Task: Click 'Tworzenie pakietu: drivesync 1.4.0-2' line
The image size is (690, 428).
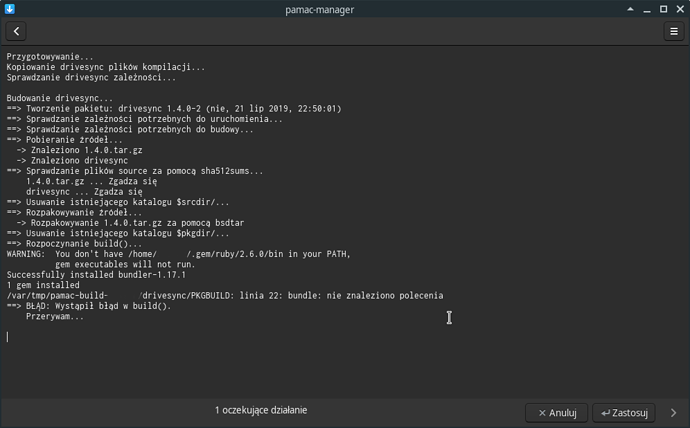Action: pyautogui.click(x=174, y=109)
